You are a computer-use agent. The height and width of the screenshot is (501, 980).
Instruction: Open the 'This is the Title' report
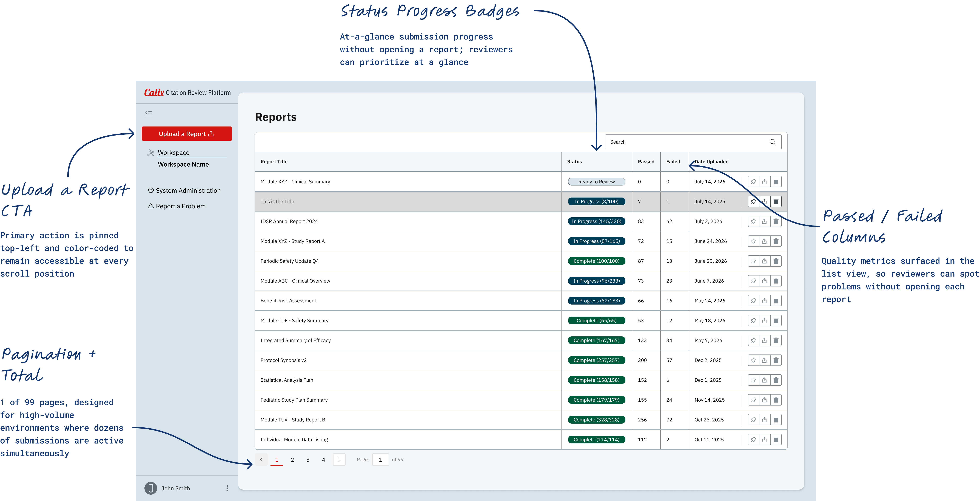(277, 201)
